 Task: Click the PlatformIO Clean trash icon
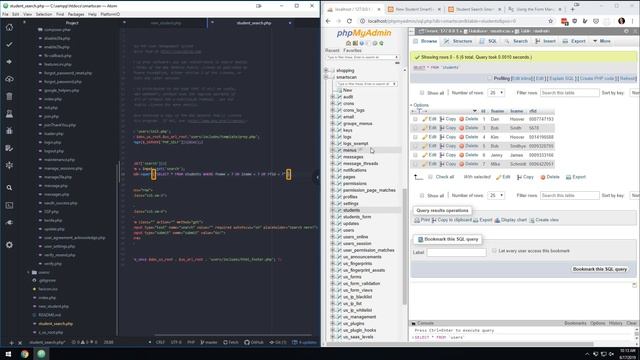click(x=9, y=96)
